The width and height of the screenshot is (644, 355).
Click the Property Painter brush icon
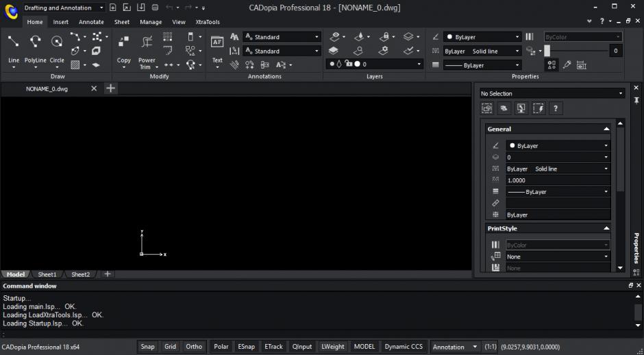point(567,65)
